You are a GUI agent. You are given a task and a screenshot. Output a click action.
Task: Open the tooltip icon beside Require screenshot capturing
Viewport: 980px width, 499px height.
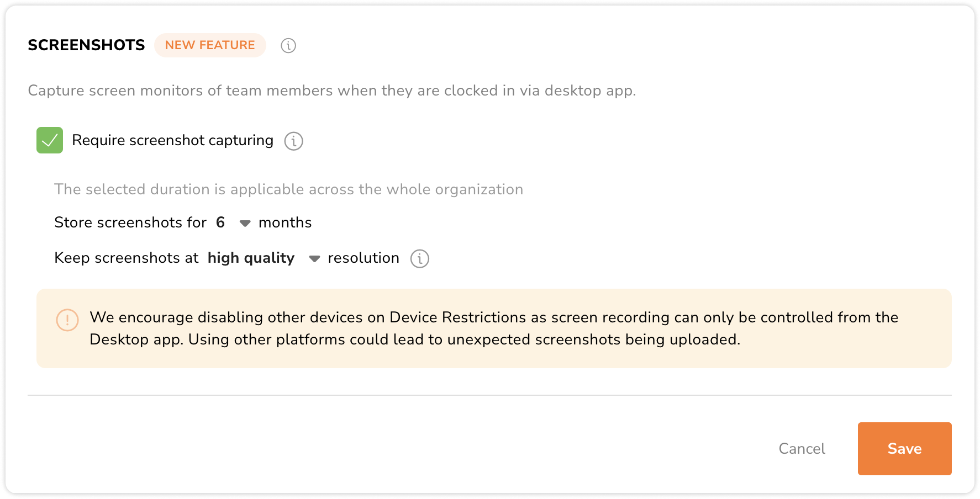(293, 141)
